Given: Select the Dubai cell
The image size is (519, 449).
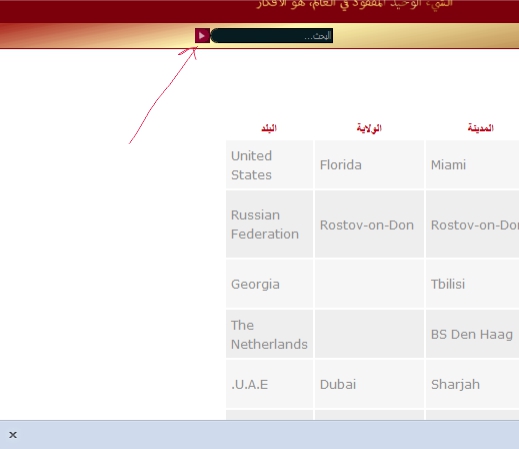Looking at the screenshot, I should point(369,384).
